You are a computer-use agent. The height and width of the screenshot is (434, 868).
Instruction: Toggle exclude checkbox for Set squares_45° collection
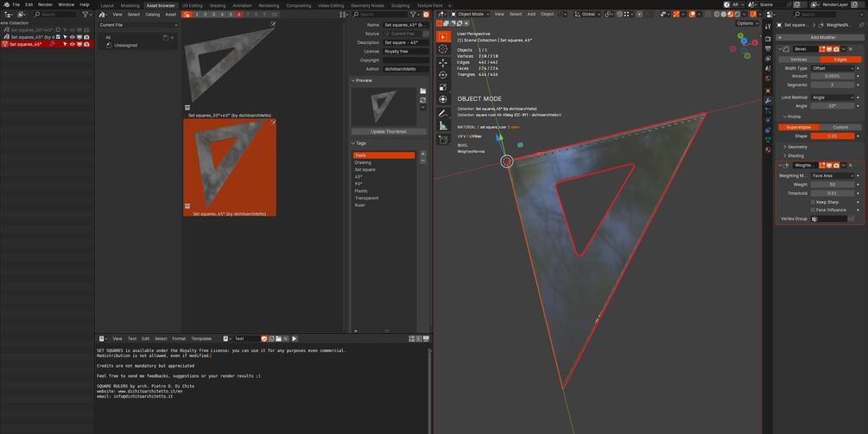(x=58, y=37)
